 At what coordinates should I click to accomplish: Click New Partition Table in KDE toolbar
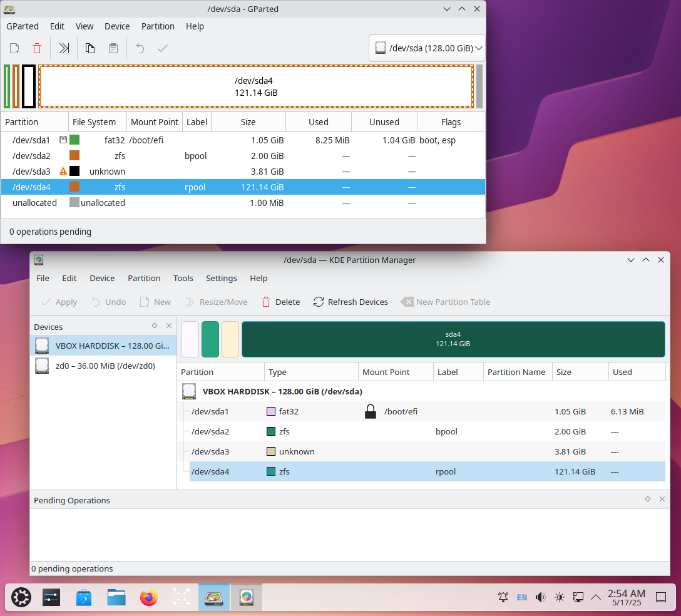446,302
